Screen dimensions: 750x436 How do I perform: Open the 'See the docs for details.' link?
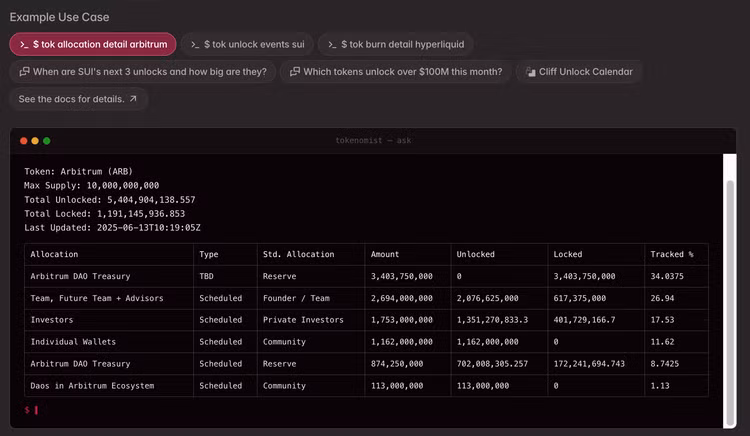(x=78, y=99)
